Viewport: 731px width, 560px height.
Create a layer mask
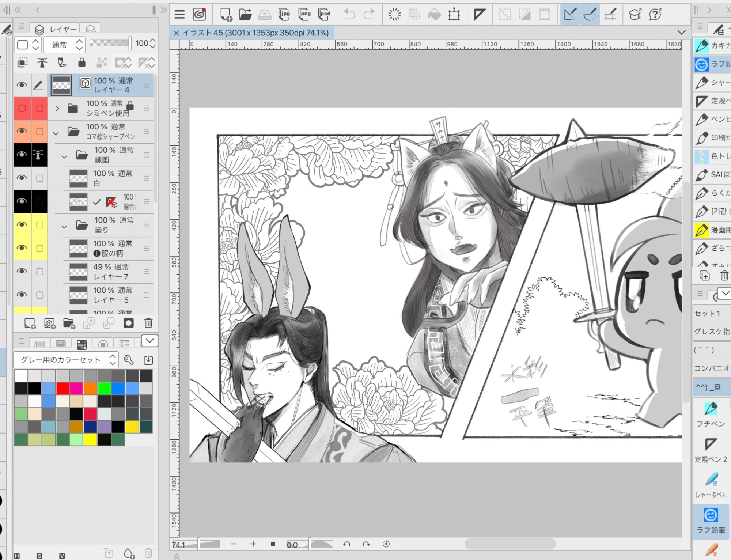128,323
